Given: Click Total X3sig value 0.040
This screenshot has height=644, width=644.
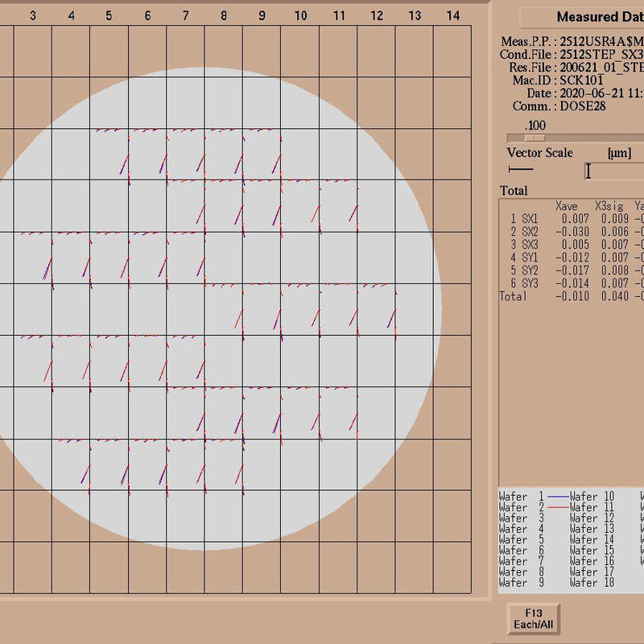Looking at the screenshot, I should (x=615, y=296).
